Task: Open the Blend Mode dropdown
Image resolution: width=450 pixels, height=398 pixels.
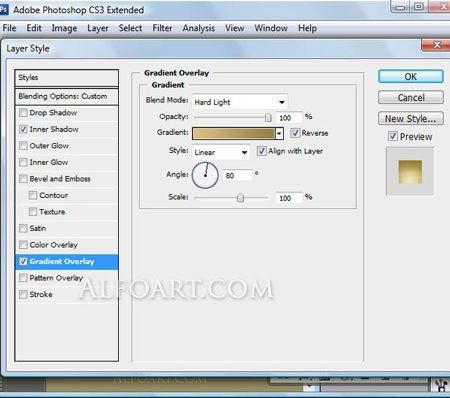Action: [240, 102]
